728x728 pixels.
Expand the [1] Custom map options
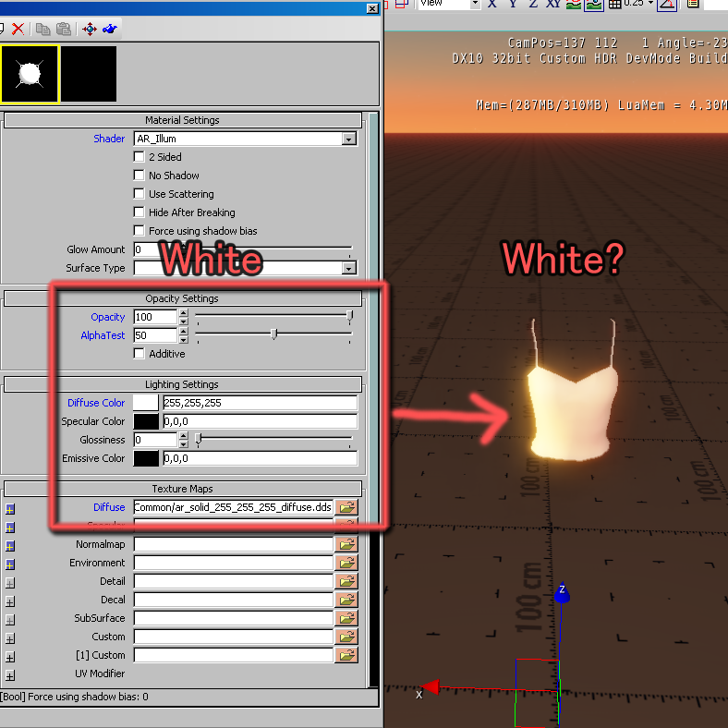[x=10, y=658]
